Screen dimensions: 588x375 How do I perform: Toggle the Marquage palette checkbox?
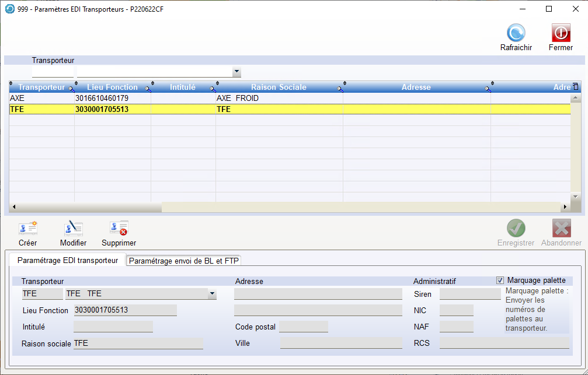[500, 281]
